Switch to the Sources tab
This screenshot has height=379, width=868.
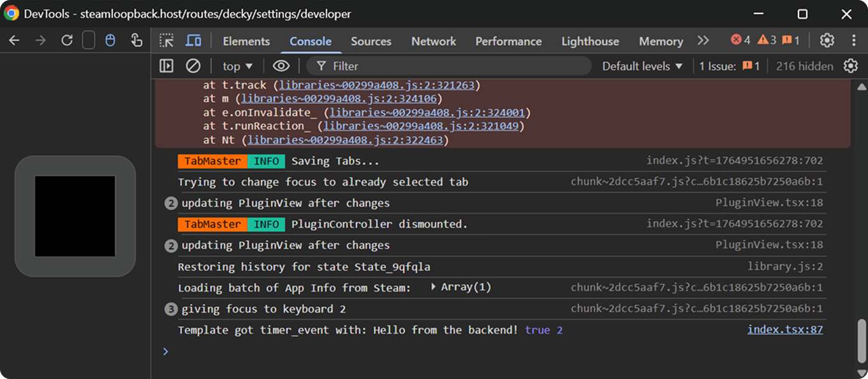371,41
